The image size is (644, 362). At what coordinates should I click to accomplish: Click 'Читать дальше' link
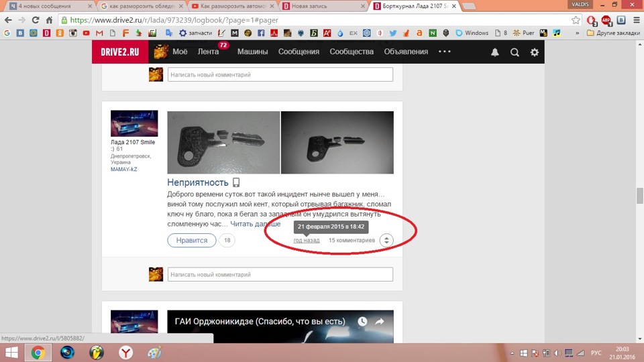point(255,224)
